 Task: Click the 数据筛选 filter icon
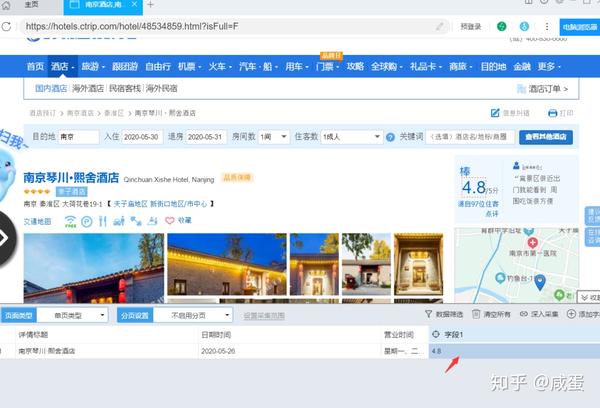click(x=429, y=314)
